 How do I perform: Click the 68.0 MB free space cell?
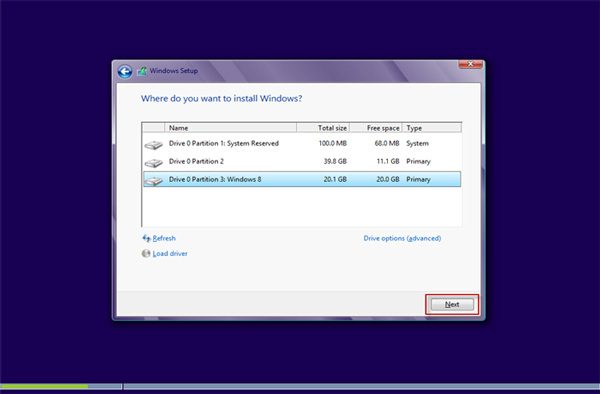point(387,143)
